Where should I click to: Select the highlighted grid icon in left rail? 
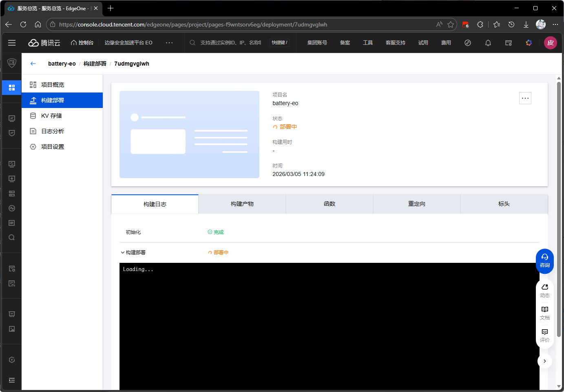point(12,88)
